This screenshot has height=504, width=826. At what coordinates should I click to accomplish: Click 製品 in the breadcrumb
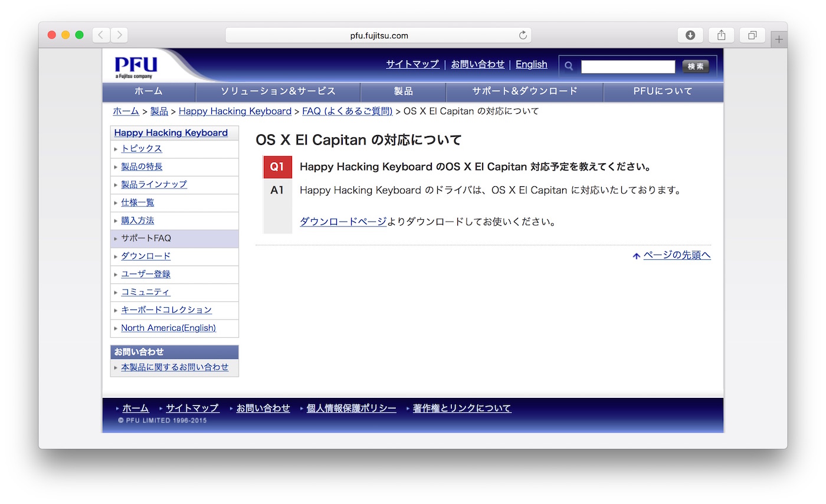[159, 111]
